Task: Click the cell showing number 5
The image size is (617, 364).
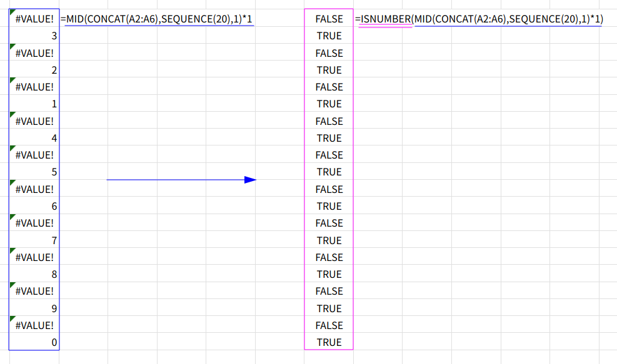Action: (x=34, y=172)
